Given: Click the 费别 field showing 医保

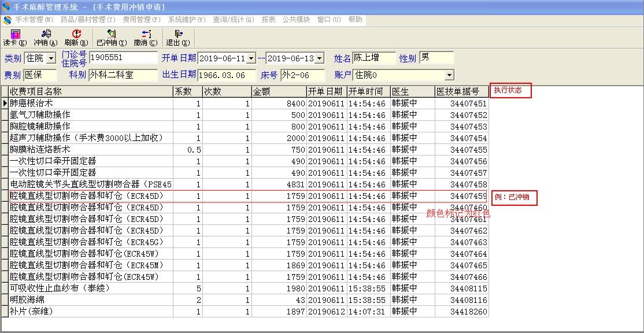Looking at the screenshot, I should tap(40, 75).
